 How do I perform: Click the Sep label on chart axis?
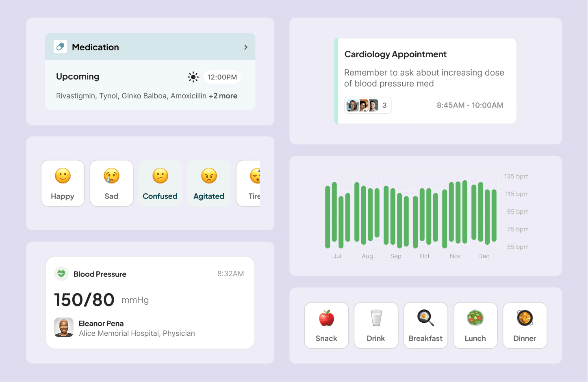[x=396, y=256]
